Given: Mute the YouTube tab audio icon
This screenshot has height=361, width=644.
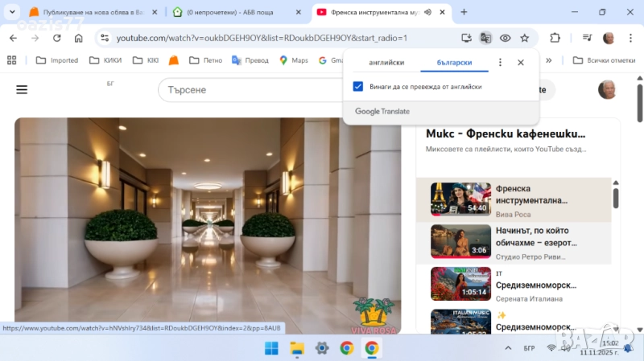Looking at the screenshot, I should 427,12.
